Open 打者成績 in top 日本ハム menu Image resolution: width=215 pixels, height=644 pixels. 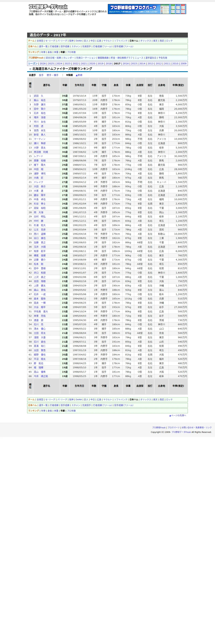(x=54, y=46)
